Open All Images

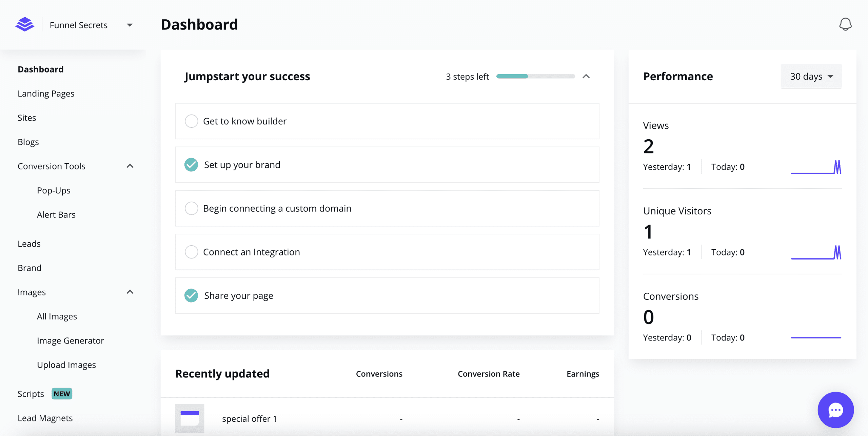pyautogui.click(x=57, y=316)
